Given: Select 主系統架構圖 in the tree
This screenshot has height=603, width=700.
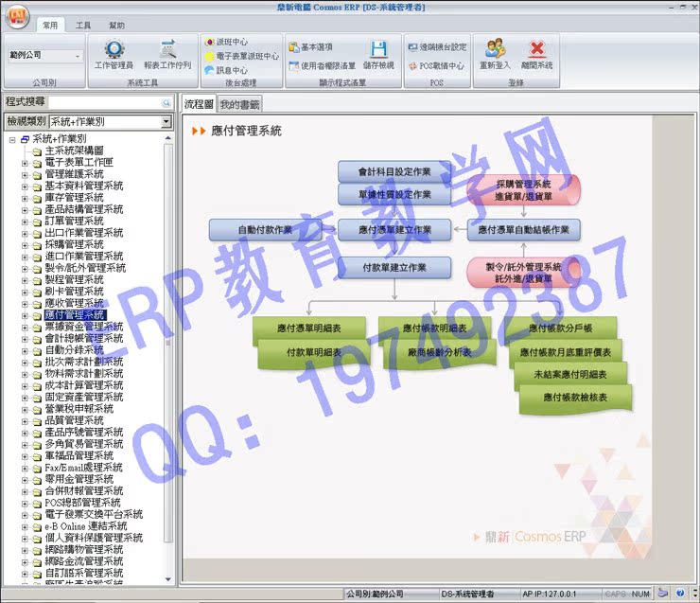Looking at the screenshot, I should tap(74, 151).
